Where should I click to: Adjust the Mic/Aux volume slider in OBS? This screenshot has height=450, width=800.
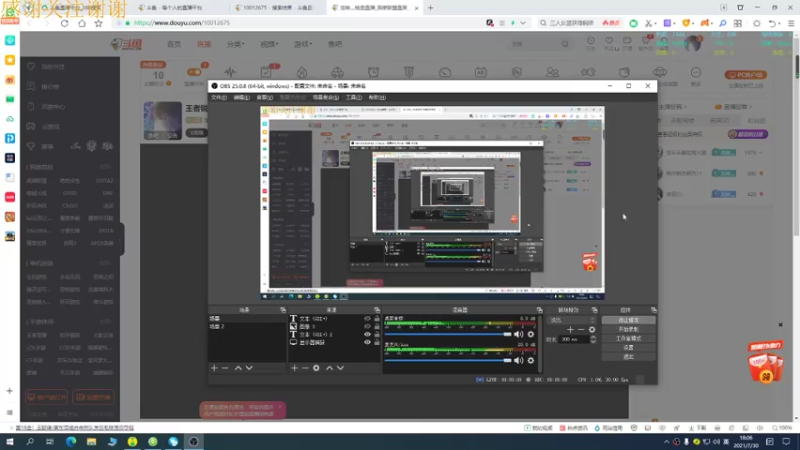point(448,360)
